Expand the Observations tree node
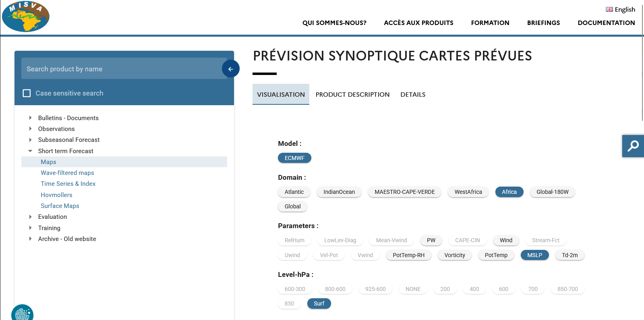Screen dimensions: 644x320 click(x=30, y=129)
